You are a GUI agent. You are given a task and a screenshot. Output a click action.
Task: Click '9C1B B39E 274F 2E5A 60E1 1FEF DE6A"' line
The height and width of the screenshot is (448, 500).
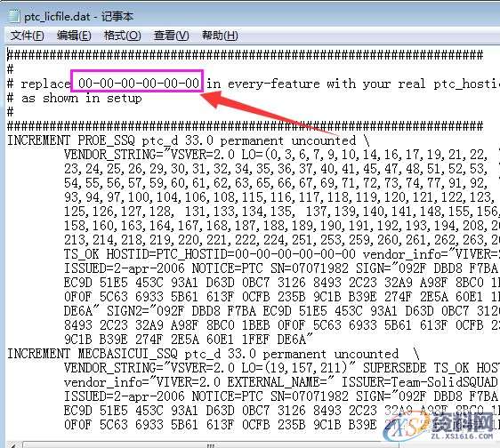click(189, 340)
